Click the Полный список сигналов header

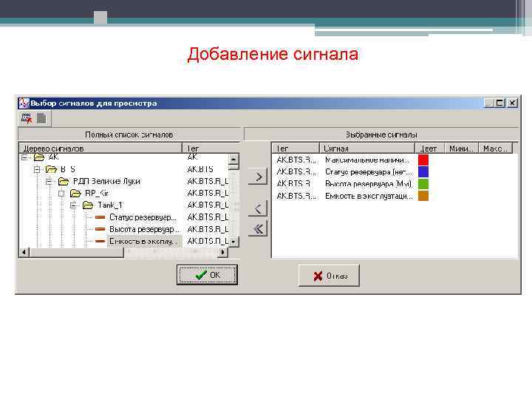(x=129, y=134)
